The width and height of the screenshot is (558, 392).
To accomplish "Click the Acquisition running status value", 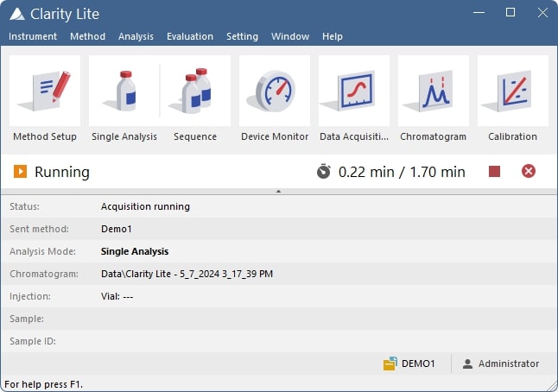I will click(145, 206).
